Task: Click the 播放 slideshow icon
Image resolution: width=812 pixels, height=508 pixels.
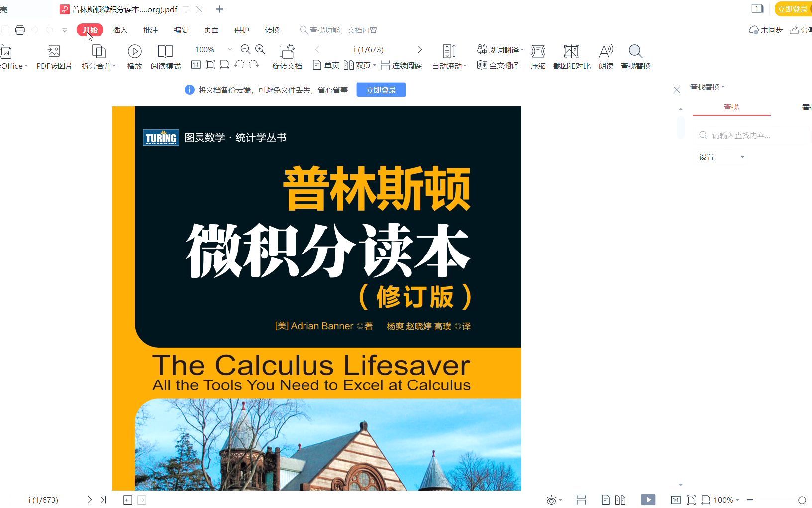Action: 135,57
